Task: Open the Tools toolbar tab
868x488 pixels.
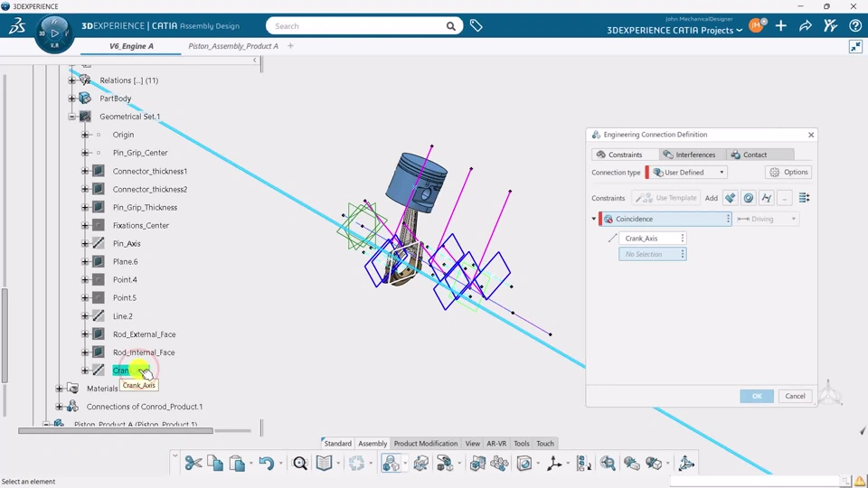Action: (522, 443)
